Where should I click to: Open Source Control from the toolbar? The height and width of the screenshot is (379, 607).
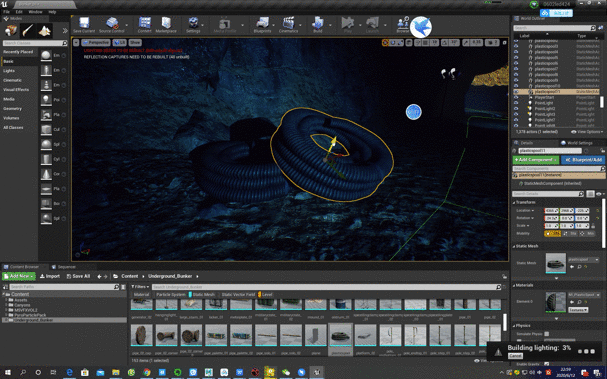click(x=112, y=23)
